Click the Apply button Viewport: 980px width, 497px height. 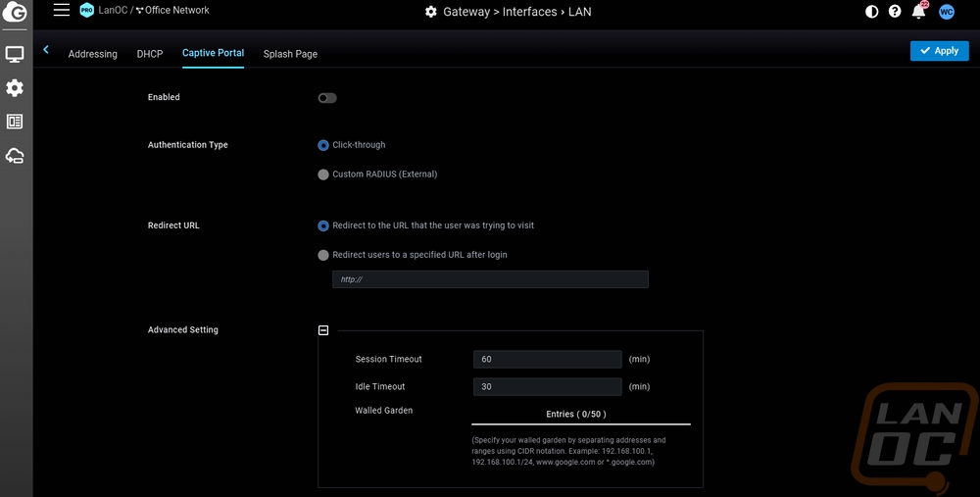click(940, 51)
